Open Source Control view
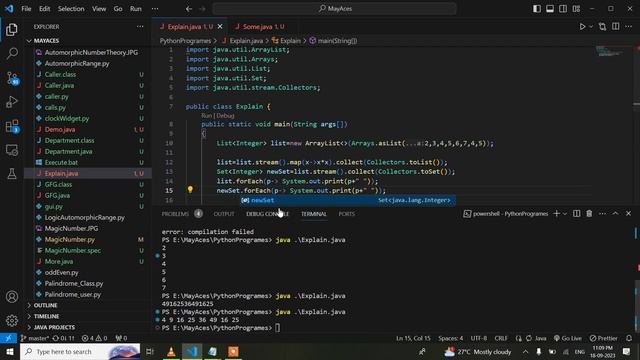 coord(12,78)
